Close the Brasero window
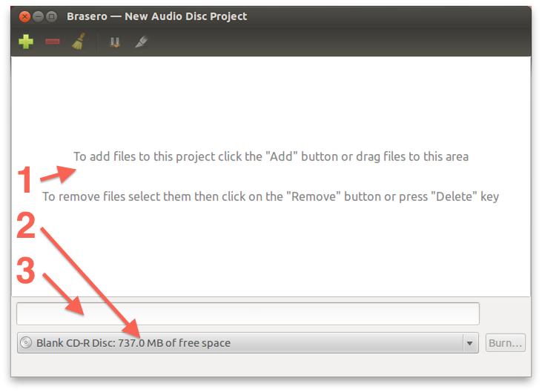The height and width of the screenshot is (392, 542). pos(24,16)
